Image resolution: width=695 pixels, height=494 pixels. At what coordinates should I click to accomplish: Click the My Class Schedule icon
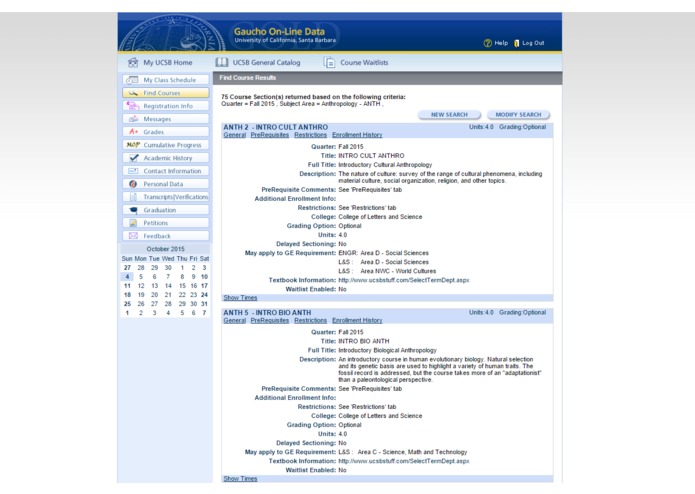click(x=133, y=80)
